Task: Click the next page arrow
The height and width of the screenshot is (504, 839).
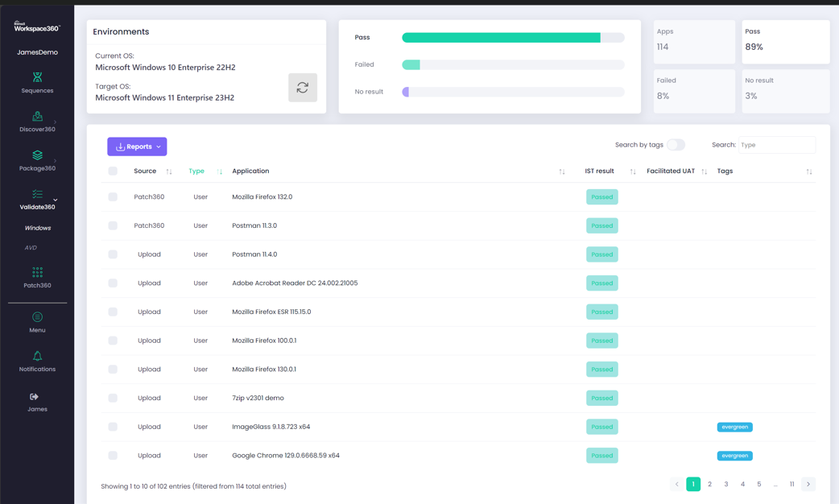Action: (808, 485)
